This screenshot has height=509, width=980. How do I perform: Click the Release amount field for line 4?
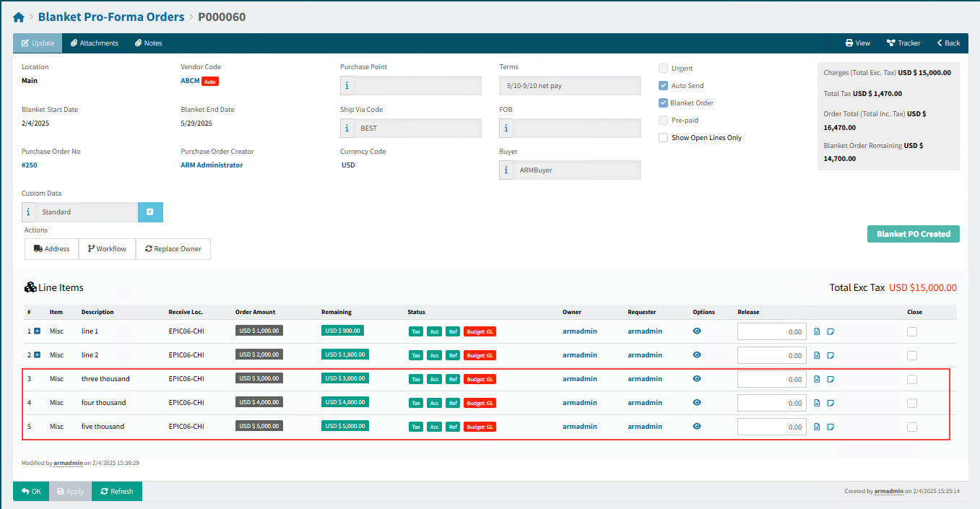(771, 404)
